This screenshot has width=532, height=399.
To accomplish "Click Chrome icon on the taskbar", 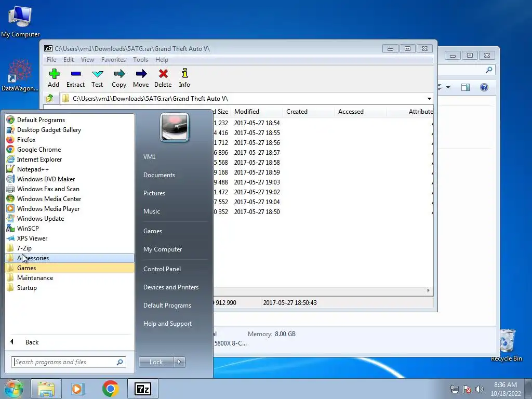I will 110,389.
